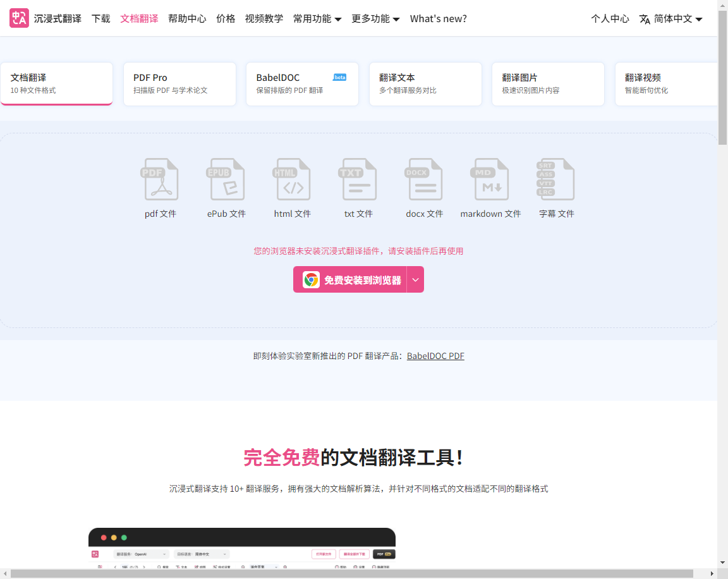728x579 pixels.
Task: Expand the 更多功能 dropdown menu
Action: 375,18
